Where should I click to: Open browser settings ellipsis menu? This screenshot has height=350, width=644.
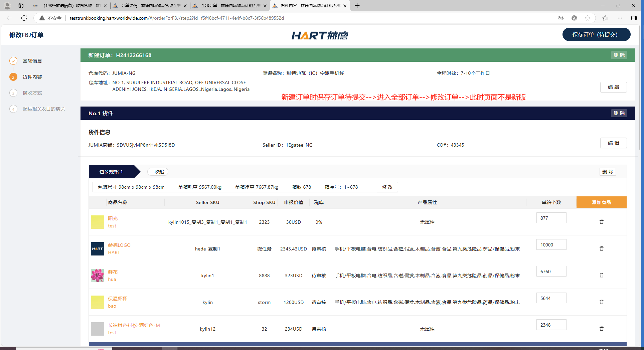(620, 18)
